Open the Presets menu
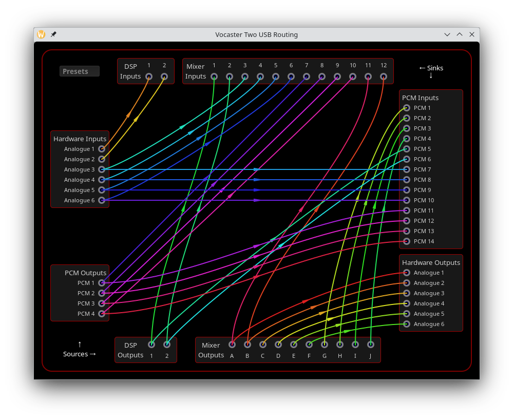The image size is (514, 420). (x=79, y=71)
